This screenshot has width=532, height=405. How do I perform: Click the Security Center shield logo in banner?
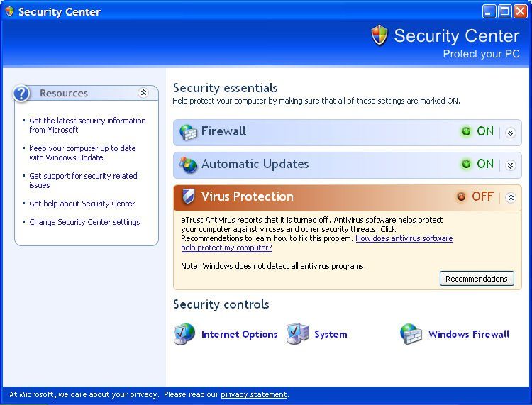pos(379,35)
